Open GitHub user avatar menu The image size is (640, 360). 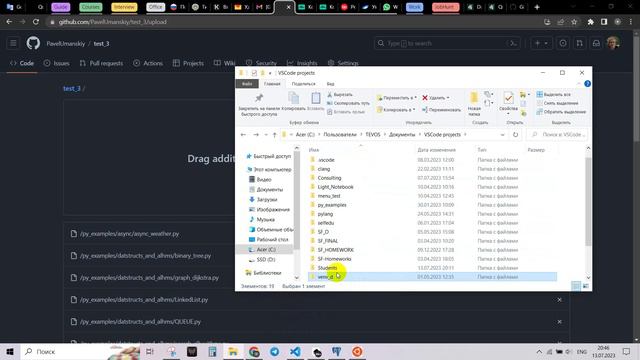coord(613,43)
